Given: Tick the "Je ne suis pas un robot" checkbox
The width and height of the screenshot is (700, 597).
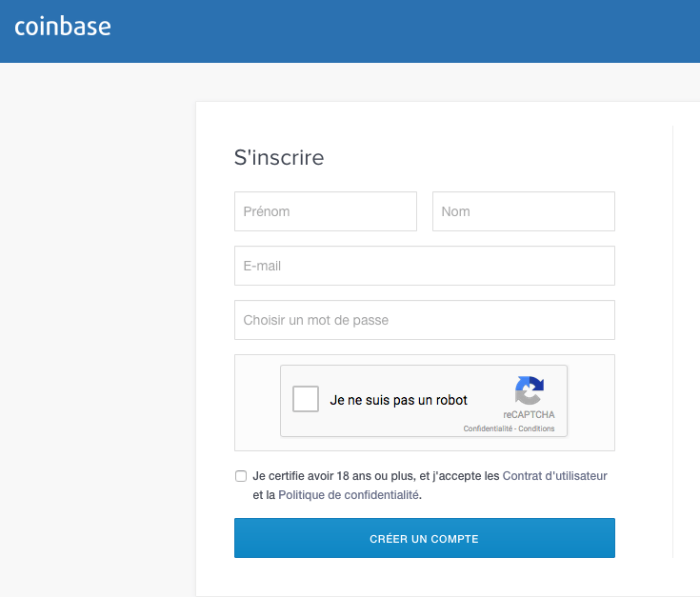Looking at the screenshot, I should click(306, 399).
